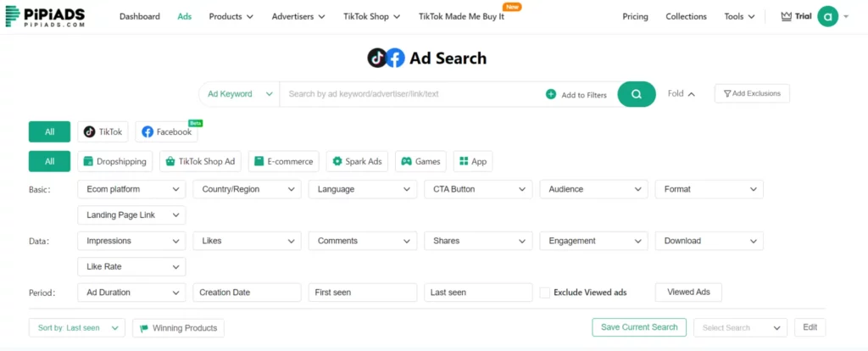Open the Impressions dropdown
868x351 pixels.
(131, 241)
